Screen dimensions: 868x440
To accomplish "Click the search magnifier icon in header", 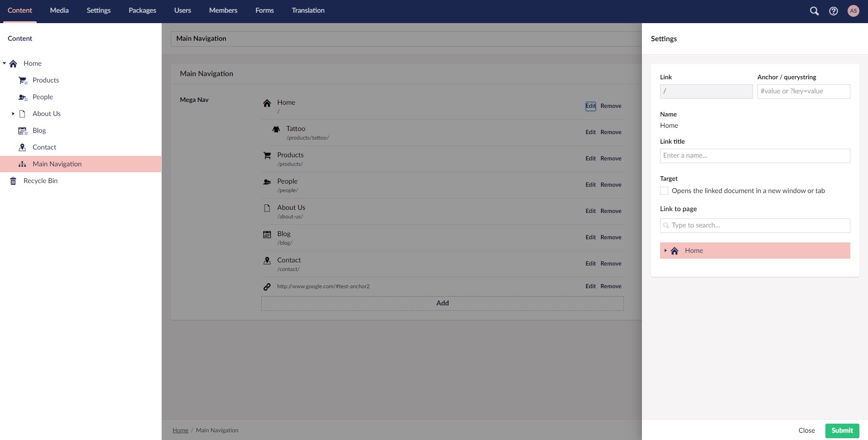I will point(814,11).
